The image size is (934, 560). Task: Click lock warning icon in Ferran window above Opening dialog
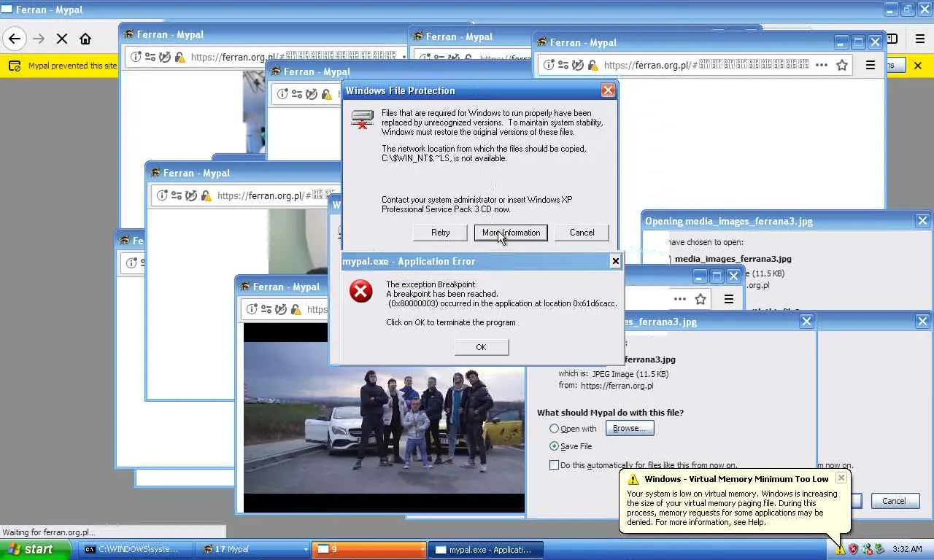tap(592, 65)
